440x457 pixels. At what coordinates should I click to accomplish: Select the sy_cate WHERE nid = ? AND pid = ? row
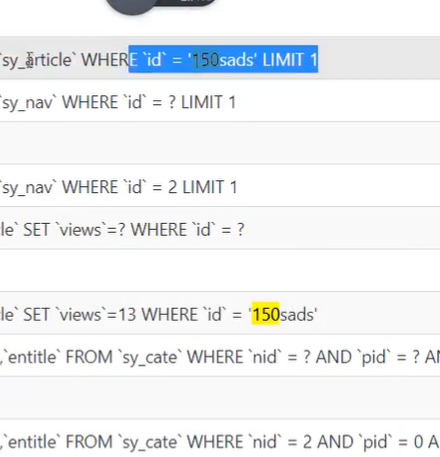click(x=220, y=356)
